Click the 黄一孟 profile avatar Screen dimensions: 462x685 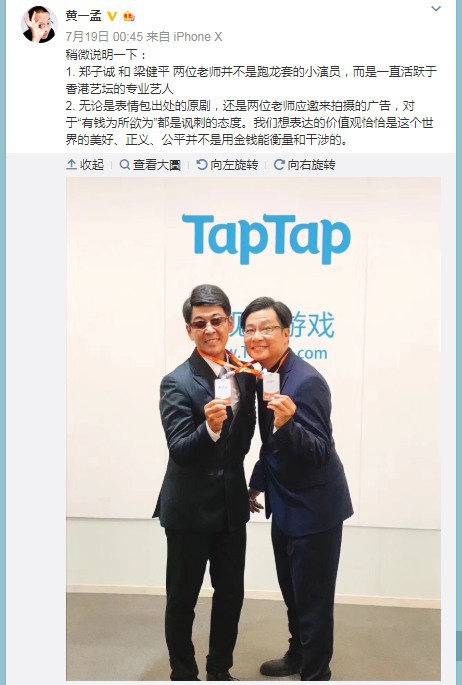point(39,24)
